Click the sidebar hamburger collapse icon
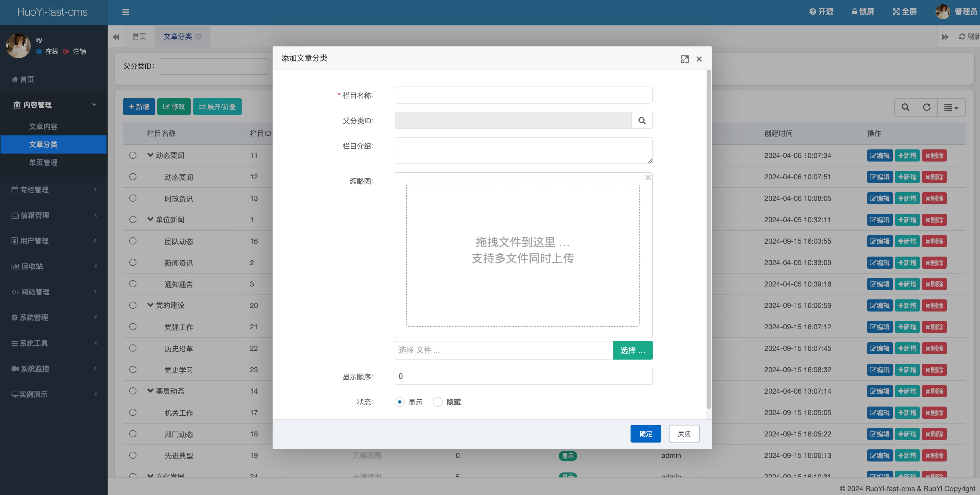This screenshot has width=980, height=495. point(125,12)
